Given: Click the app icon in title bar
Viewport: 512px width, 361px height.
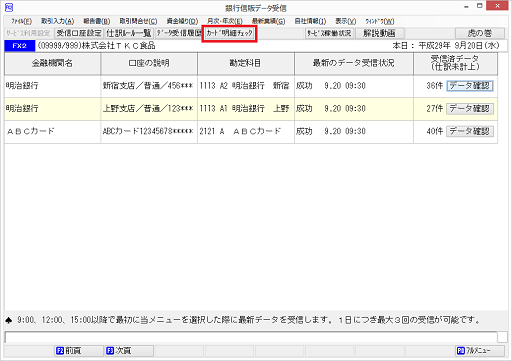Looking at the screenshot, I should pos(9,7).
